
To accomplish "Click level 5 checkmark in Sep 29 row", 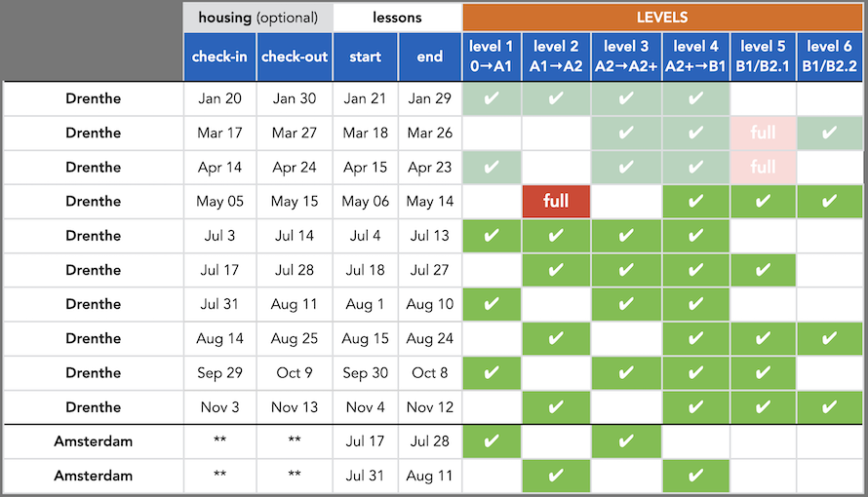I will tap(763, 372).
